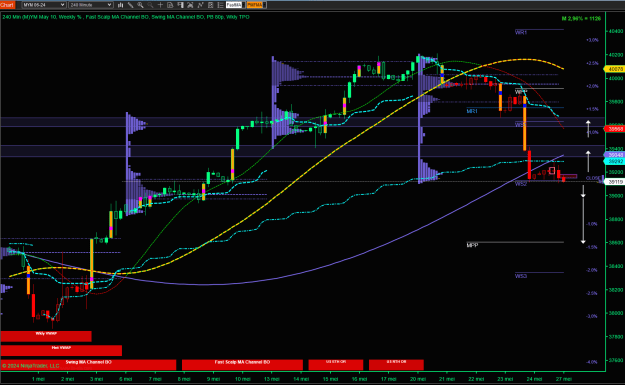Image resolution: width=625 pixels, height=385 pixels.
Task: Toggle the US ETH OR red button
Action: coord(336,365)
